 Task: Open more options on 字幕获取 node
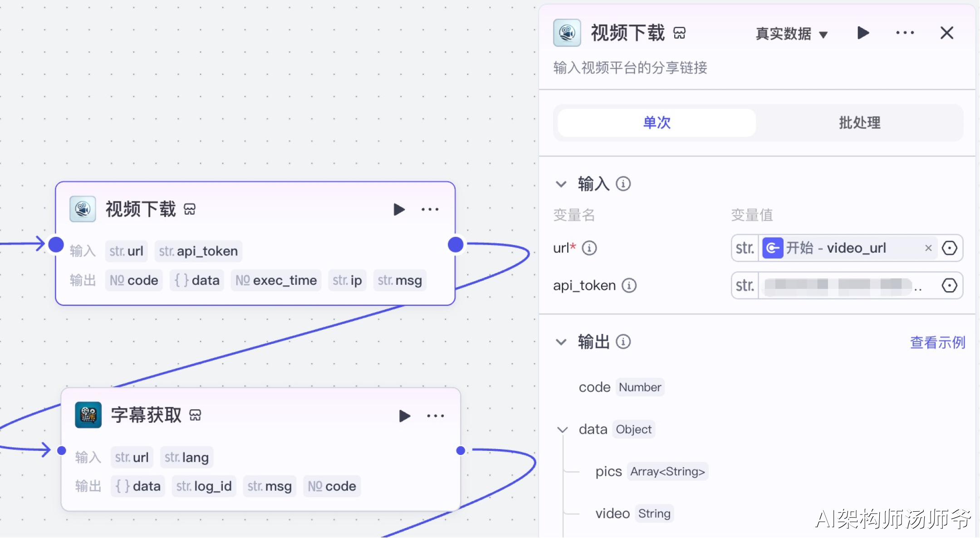pyautogui.click(x=435, y=416)
